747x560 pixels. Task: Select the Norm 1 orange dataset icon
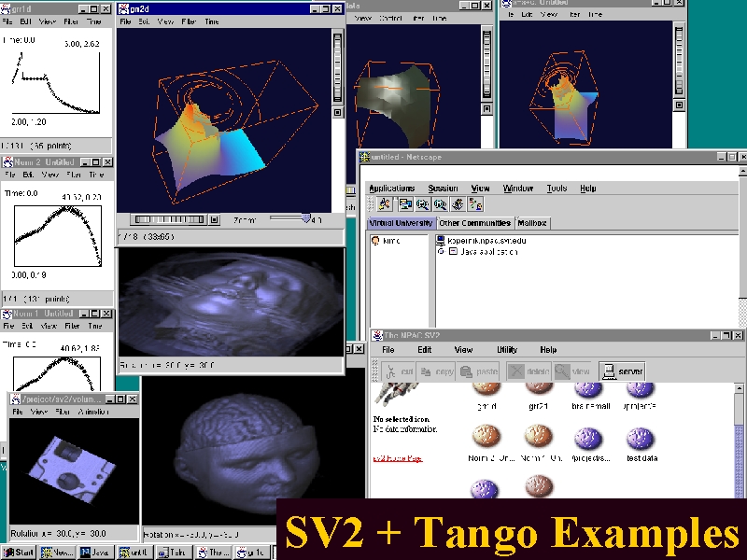pyautogui.click(x=539, y=436)
